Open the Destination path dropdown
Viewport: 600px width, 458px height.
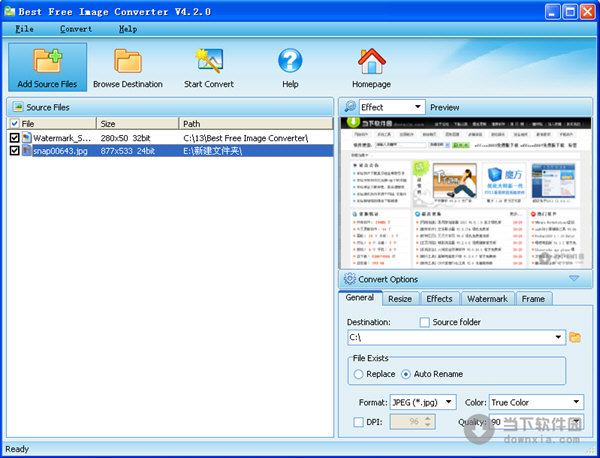pyautogui.click(x=558, y=337)
